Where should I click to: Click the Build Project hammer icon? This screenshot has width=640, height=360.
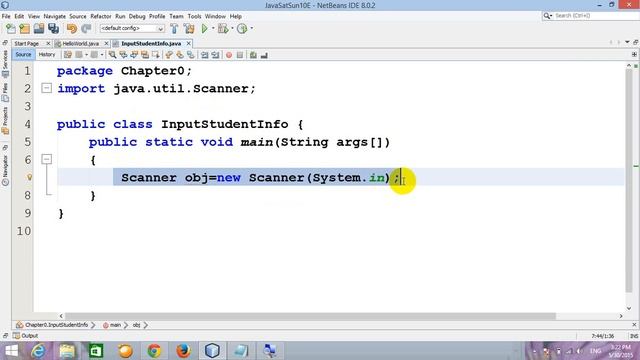click(x=174, y=29)
